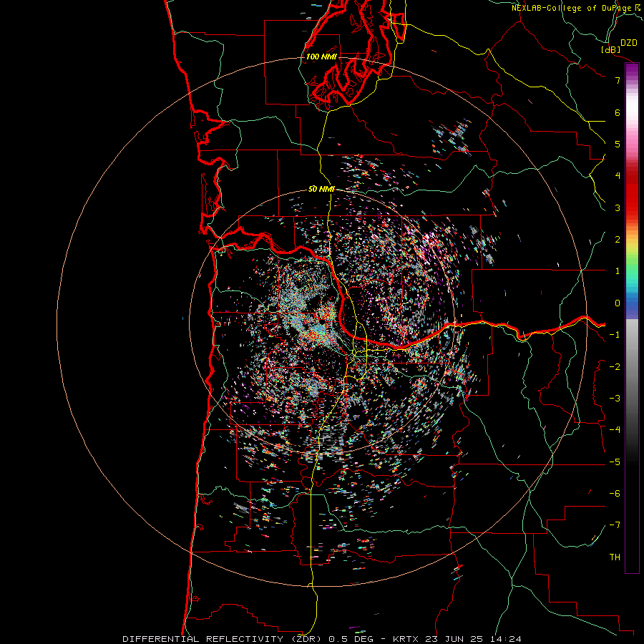This screenshot has width=644, height=644.
Task: Click the "5" value on the color scale
Action: coord(618,144)
